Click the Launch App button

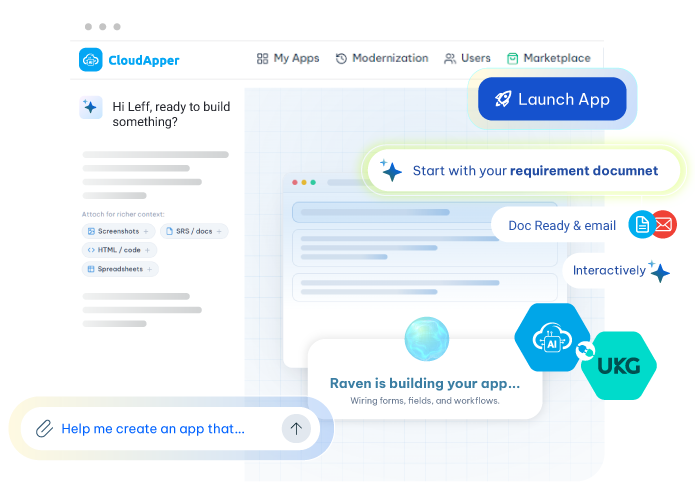point(552,99)
